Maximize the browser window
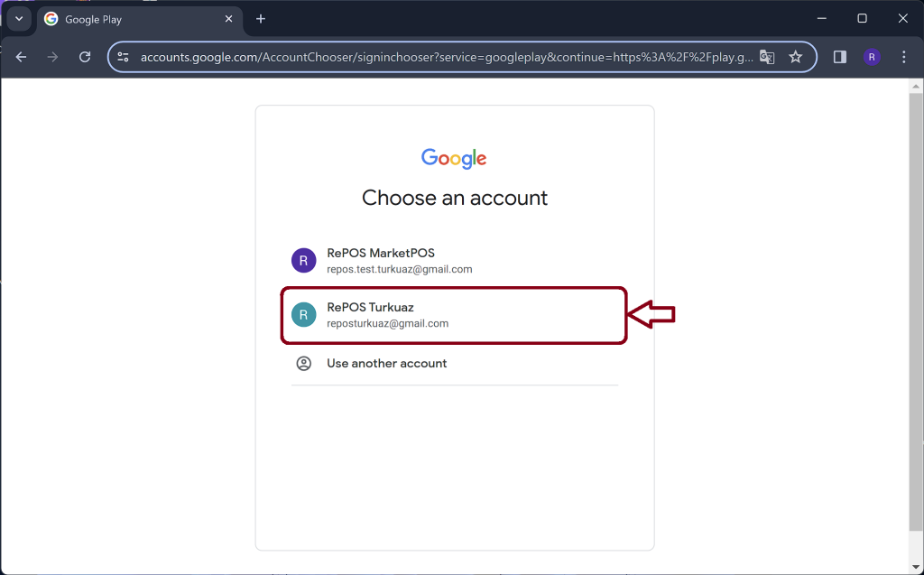 point(862,19)
